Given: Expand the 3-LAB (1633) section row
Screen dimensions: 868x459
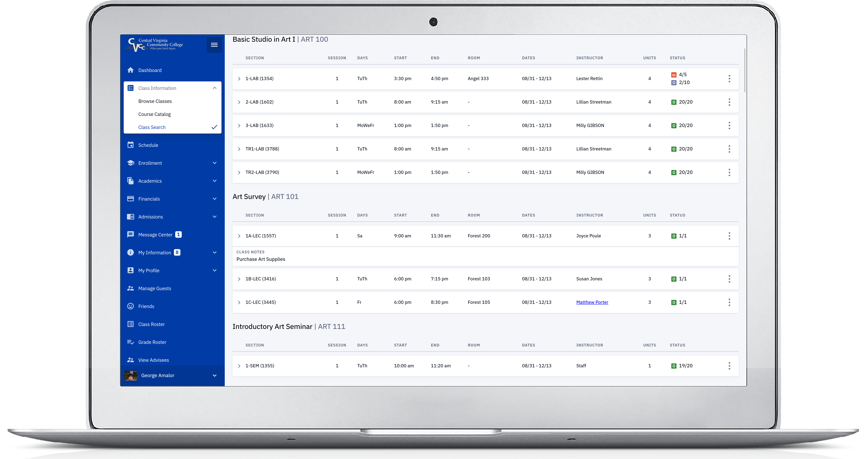Looking at the screenshot, I should (239, 126).
